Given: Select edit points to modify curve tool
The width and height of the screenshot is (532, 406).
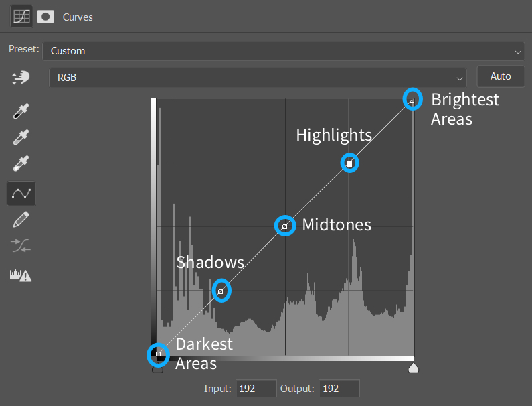Looking at the screenshot, I should coord(21,194).
